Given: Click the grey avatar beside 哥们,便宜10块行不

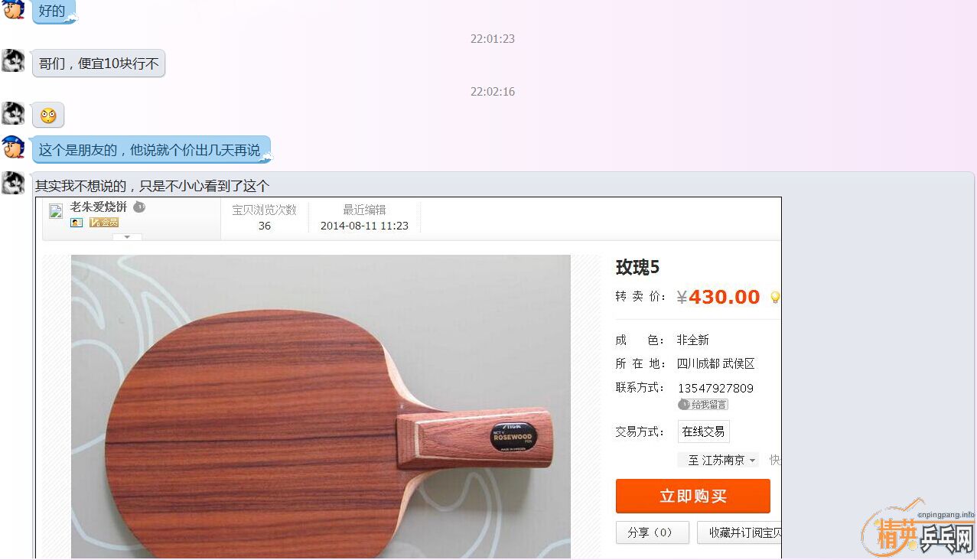Looking at the screenshot, I should [x=13, y=61].
